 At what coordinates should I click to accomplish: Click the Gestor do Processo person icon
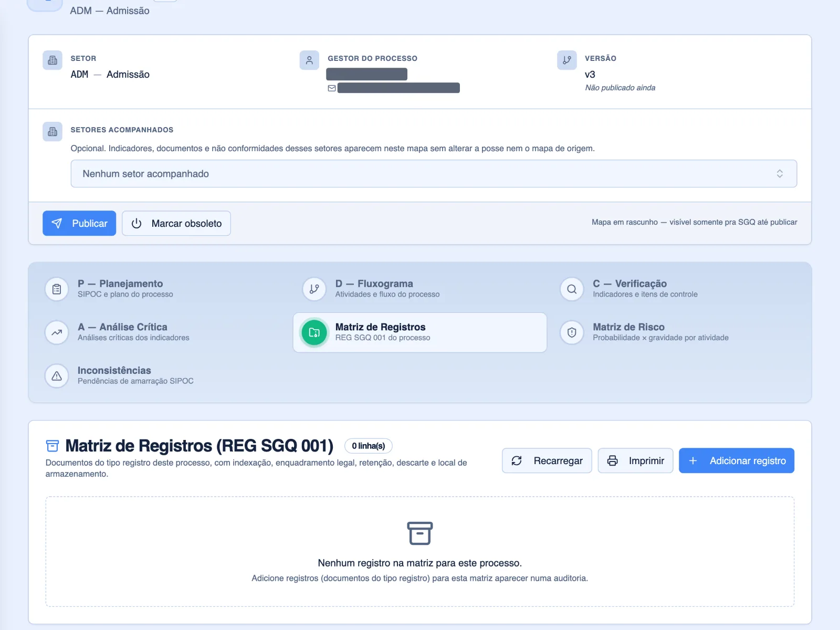tap(309, 60)
